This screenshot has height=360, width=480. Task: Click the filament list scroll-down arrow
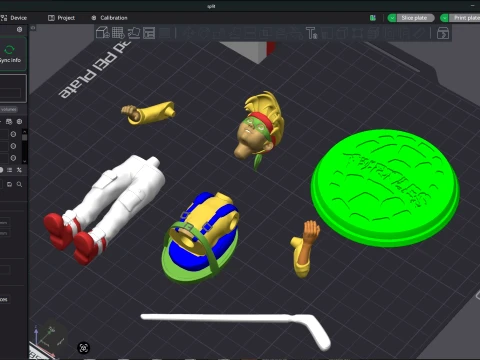(24, 161)
